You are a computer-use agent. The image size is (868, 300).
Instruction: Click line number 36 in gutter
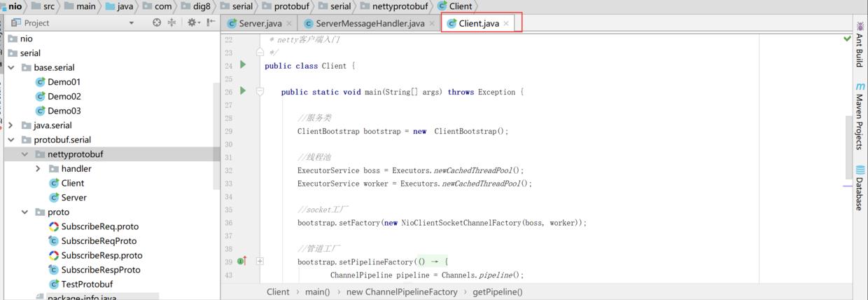click(x=228, y=223)
